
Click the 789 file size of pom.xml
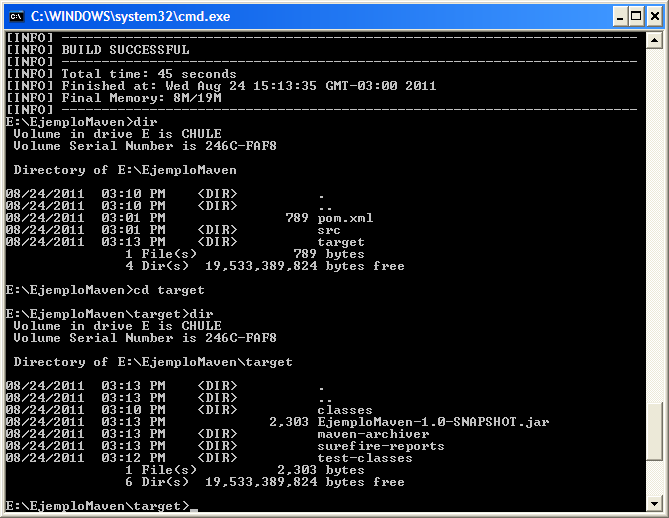[297, 218]
